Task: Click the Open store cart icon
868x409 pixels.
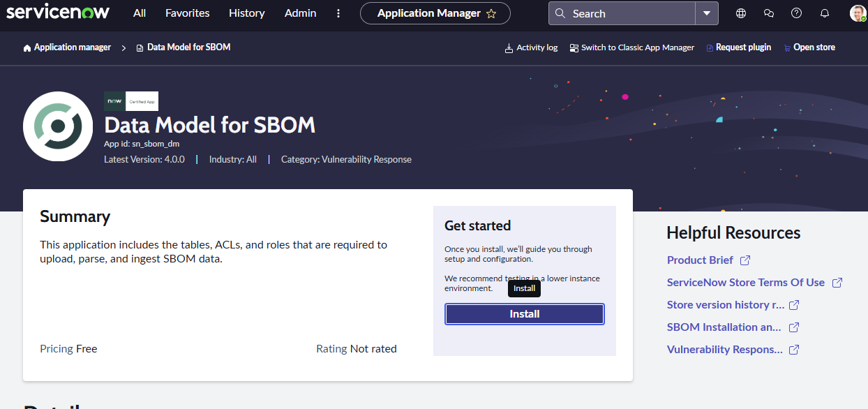Action: pos(788,48)
